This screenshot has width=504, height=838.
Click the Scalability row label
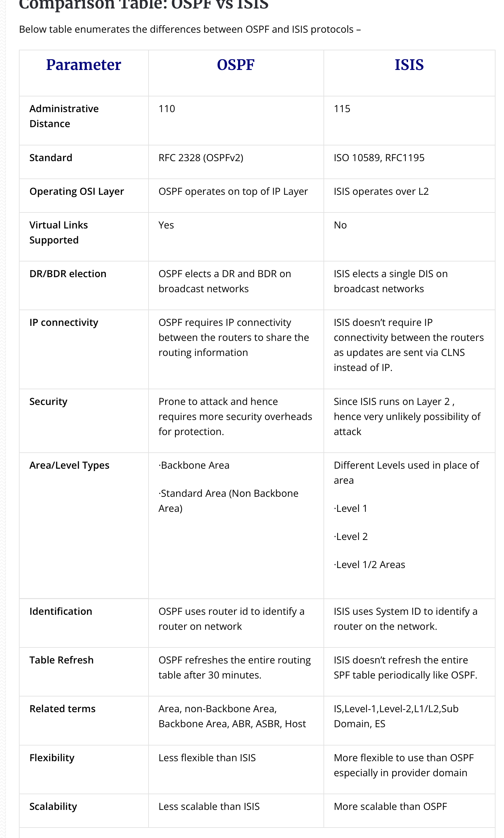(53, 806)
